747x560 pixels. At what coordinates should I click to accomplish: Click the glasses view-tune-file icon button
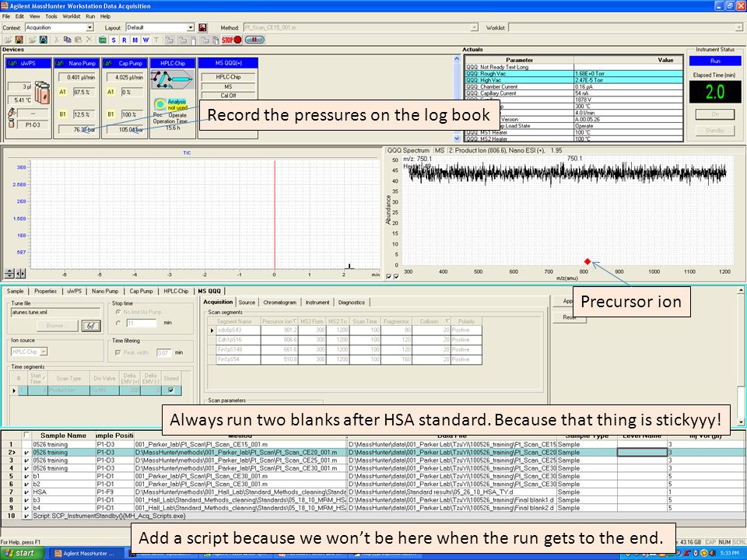pyautogui.click(x=91, y=326)
